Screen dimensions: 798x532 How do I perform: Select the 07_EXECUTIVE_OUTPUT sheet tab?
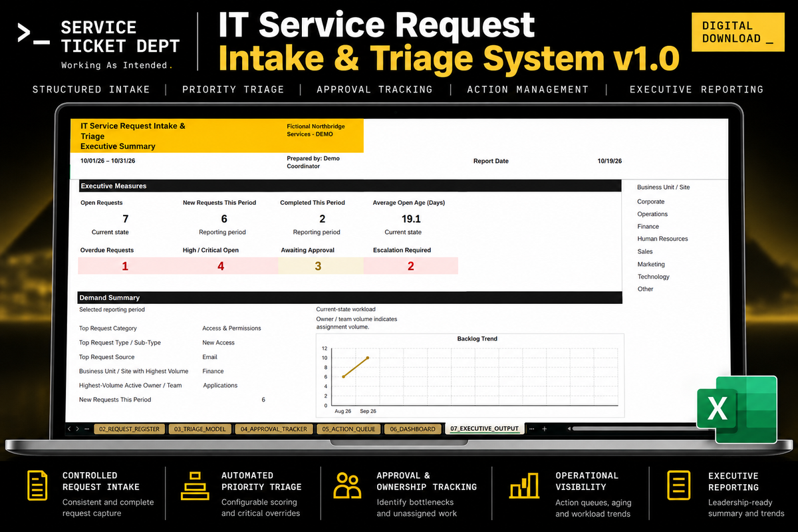click(484, 429)
